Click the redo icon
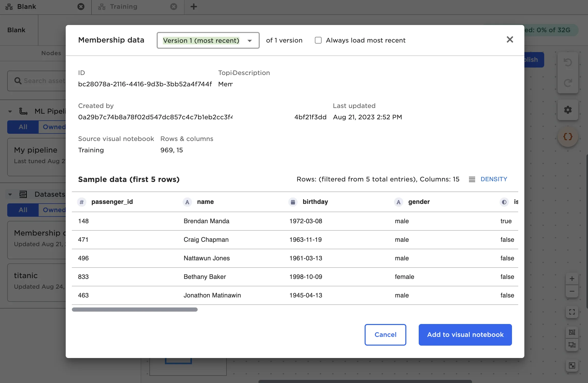Viewport: 588px width, 383px height. (568, 83)
